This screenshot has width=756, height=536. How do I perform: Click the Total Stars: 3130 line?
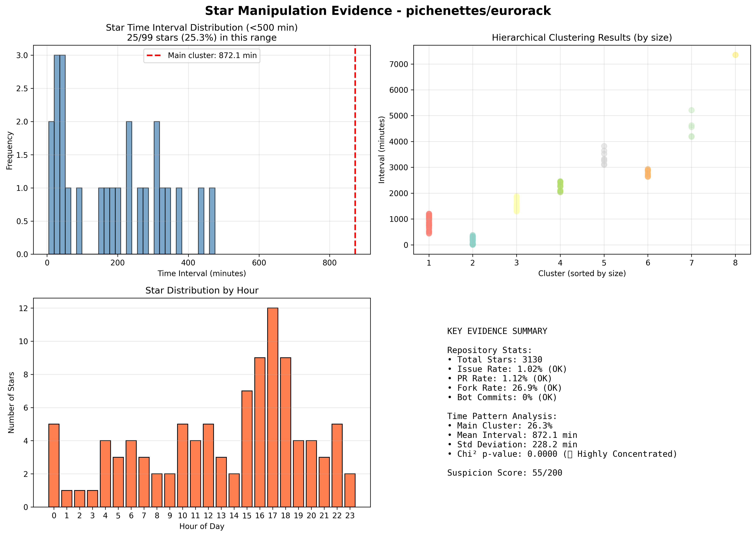(494, 360)
